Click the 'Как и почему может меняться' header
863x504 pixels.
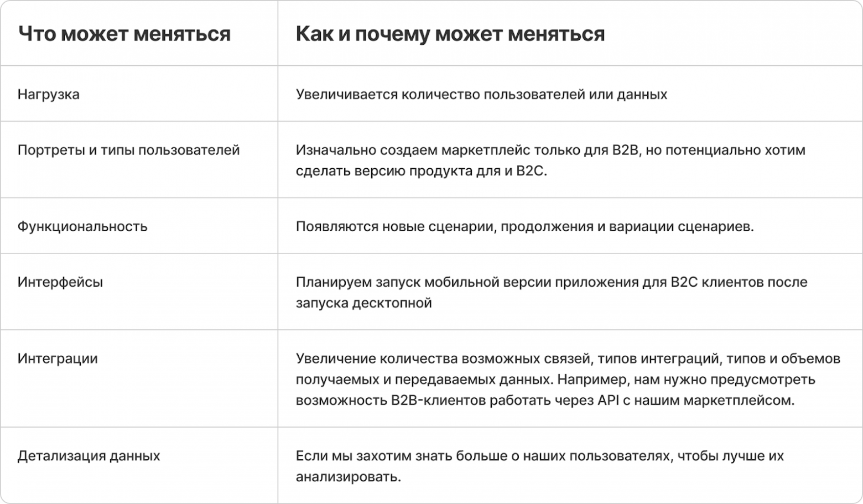click(450, 34)
